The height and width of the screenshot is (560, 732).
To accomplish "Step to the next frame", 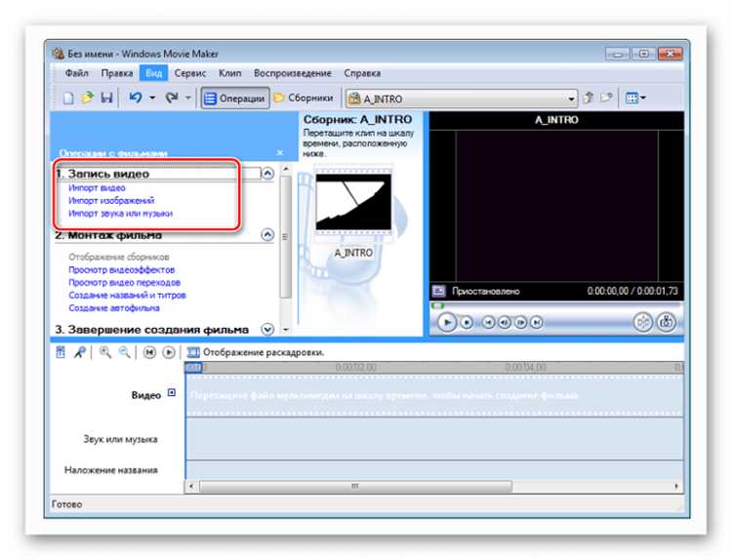I will 520,322.
